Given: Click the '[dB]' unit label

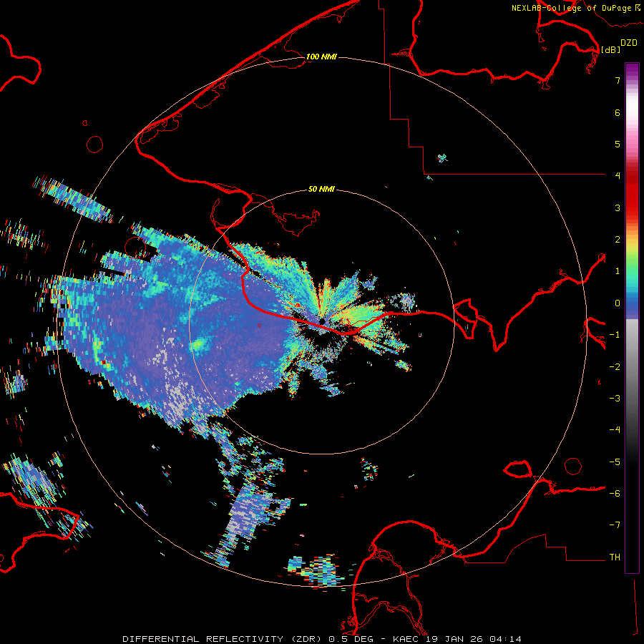Looking at the screenshot, I should pyautogui.click(x=610, y=49).
